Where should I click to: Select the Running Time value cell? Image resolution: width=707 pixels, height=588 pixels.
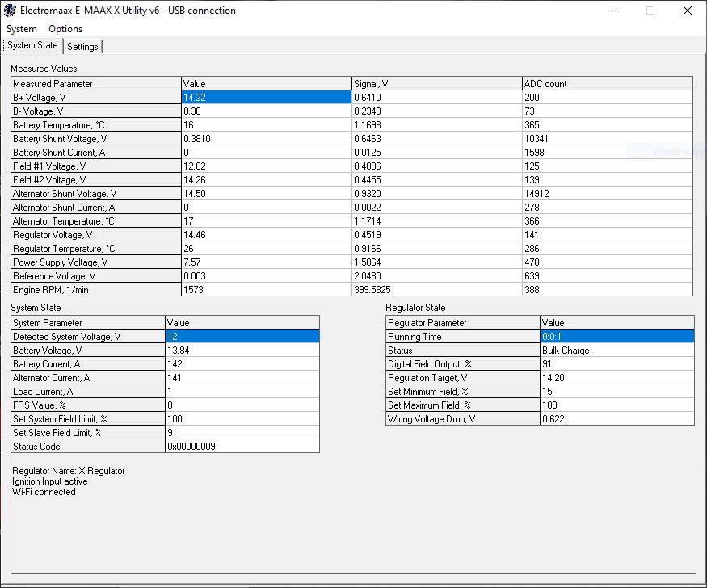coord(617,337)
